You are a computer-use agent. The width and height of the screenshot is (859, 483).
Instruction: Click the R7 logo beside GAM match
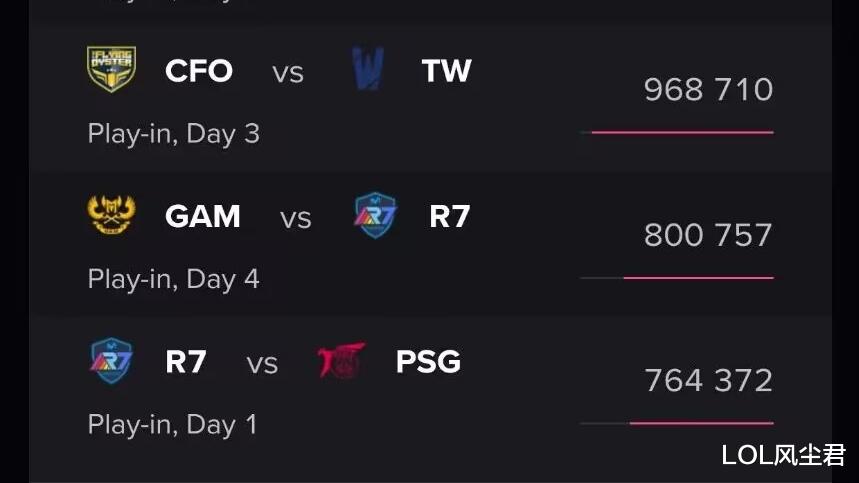[x=375, y=215]
